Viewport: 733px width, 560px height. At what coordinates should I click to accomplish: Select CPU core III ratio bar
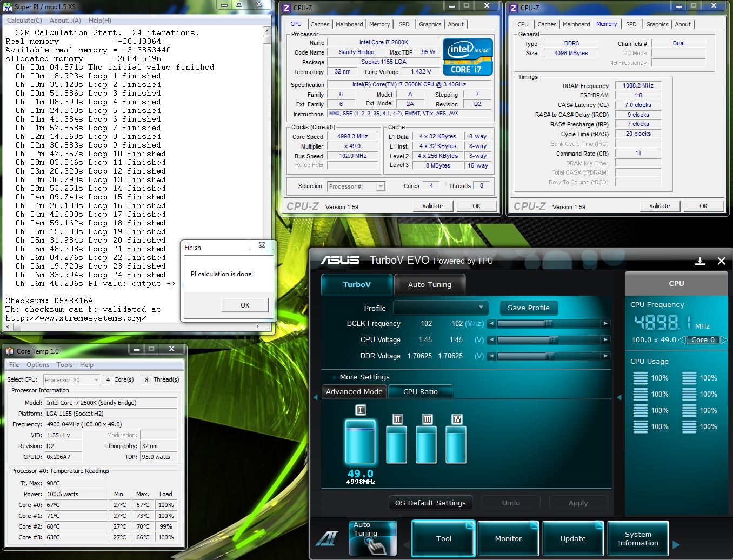click(x=427, y=445)
